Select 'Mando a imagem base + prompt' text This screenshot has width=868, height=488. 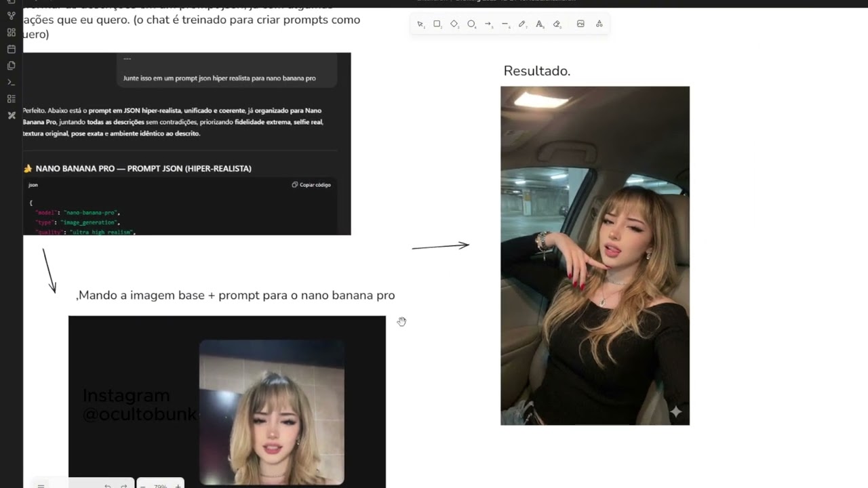pyautogui.click(x=235, y=296)
